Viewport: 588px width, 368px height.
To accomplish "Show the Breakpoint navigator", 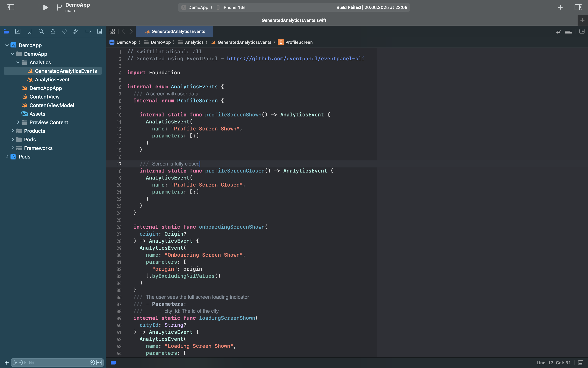I will pos(88,31).
